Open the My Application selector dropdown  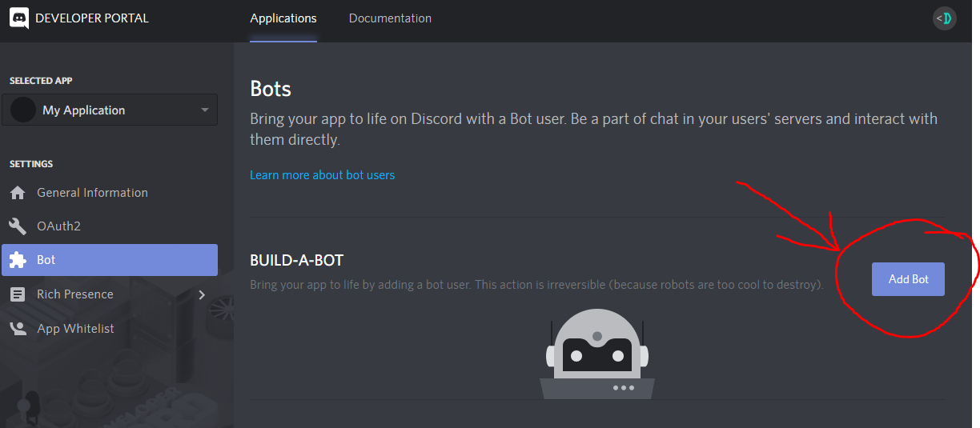110,110
